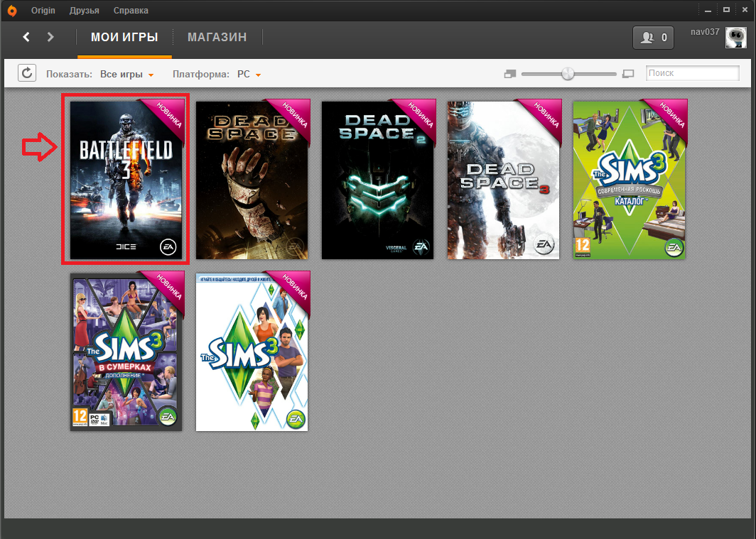Select Sims 3 В сумерках cover

(x=126, y=352)
